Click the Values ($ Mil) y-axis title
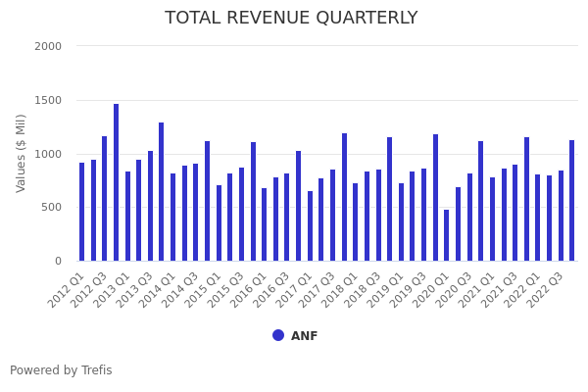The width and height of the screenshot is (588, 392). [x=21, y=152]
